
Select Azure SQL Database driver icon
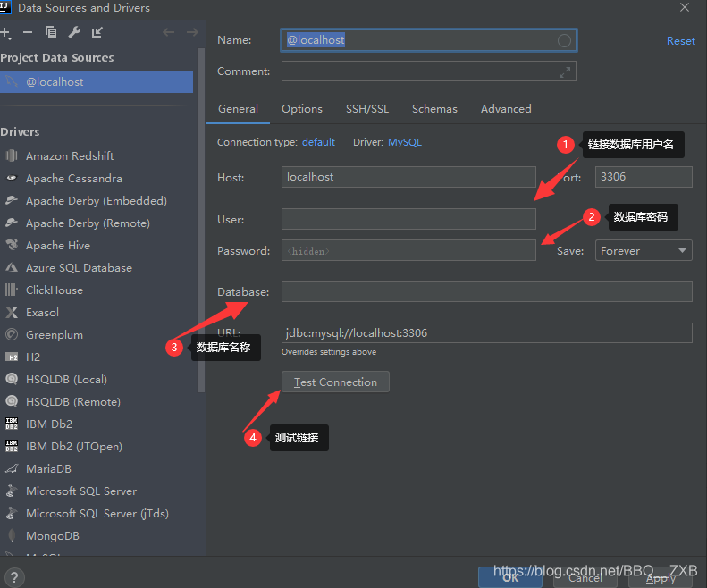point(12,267)
